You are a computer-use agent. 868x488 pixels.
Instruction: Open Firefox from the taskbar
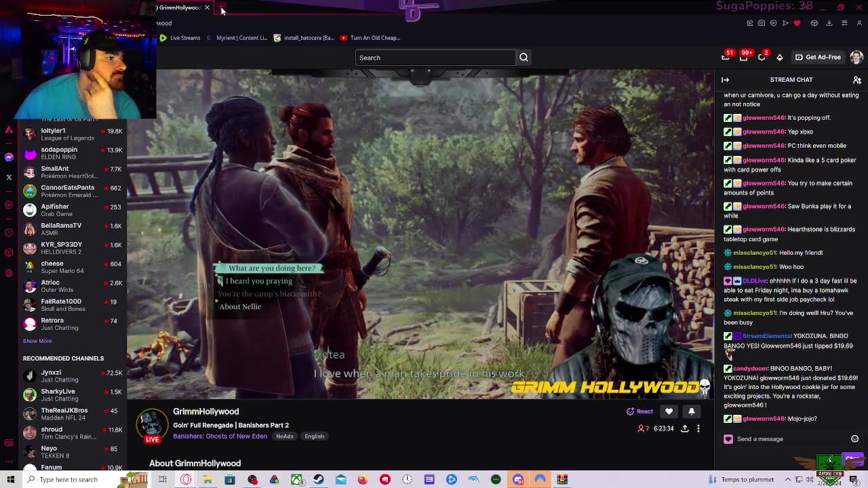coord(363,480)
